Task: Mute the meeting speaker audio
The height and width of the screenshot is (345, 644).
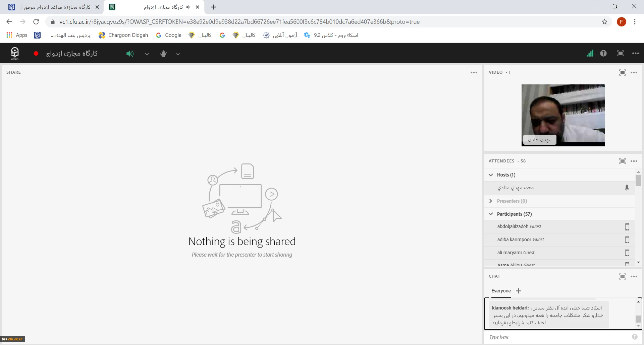Action: (130, 54)
